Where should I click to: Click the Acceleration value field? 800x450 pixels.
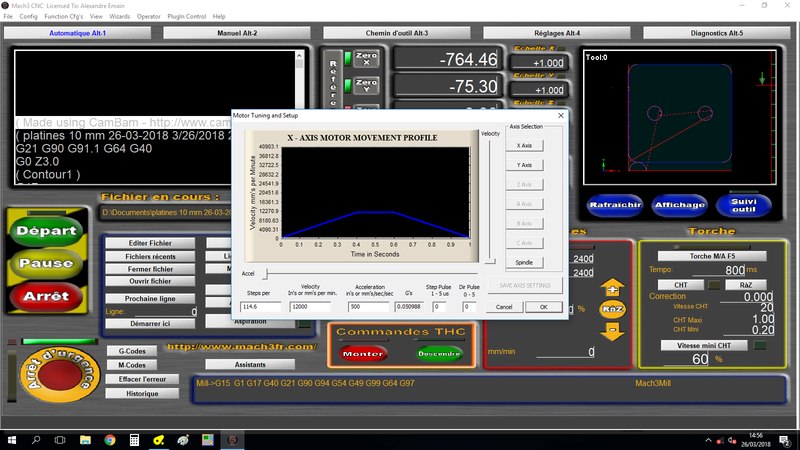[x=368, y=307]
